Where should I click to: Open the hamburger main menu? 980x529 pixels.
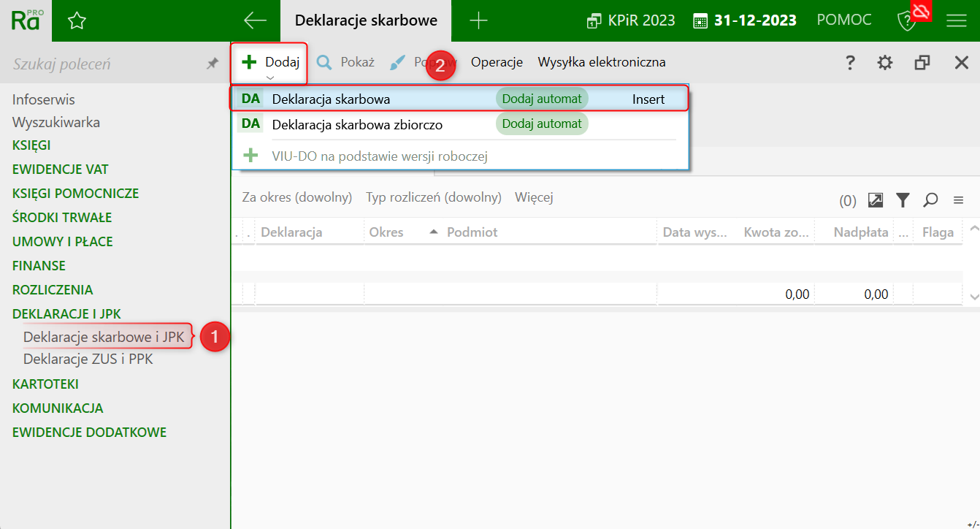pos(957,20)
